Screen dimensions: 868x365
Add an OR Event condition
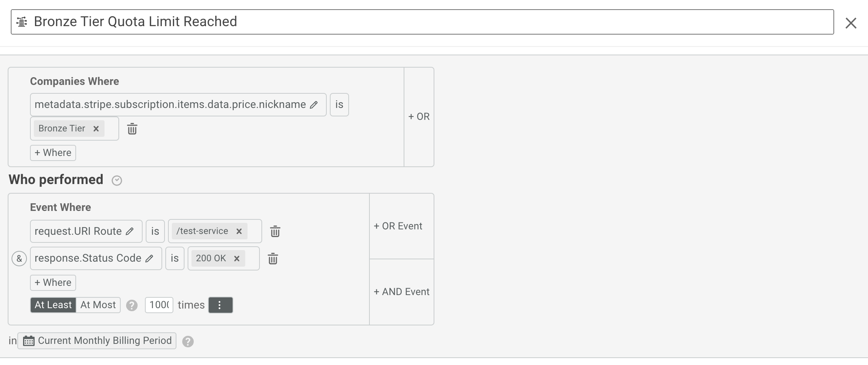click(x=398, y=226)
